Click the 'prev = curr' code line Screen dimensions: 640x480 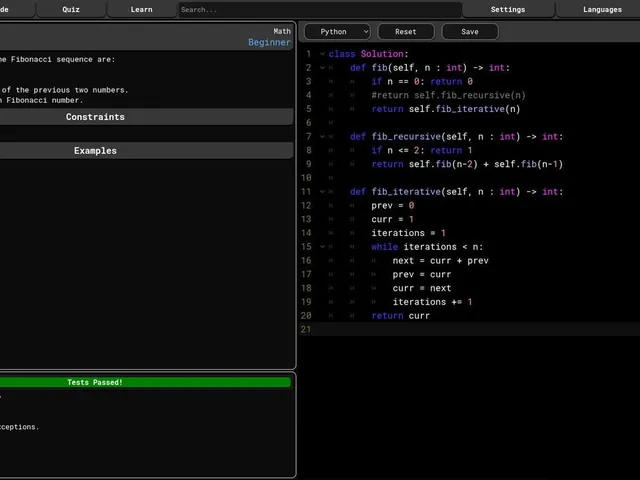(422, 274)
